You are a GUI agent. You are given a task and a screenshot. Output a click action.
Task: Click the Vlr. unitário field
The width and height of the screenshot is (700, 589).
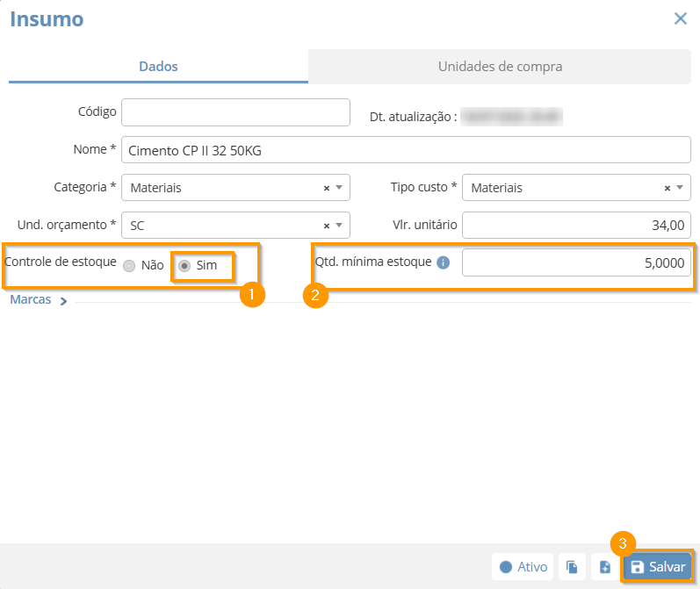tap(576, 225)
